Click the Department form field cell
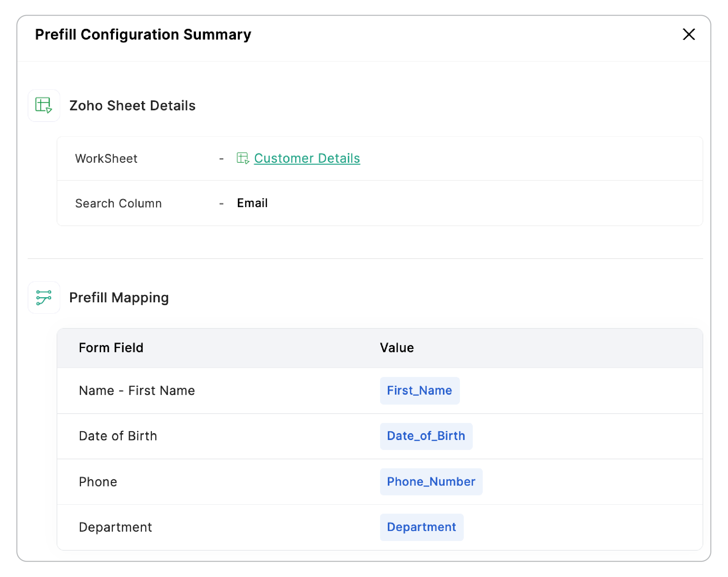The image size is (728, 577). (115, 527)
